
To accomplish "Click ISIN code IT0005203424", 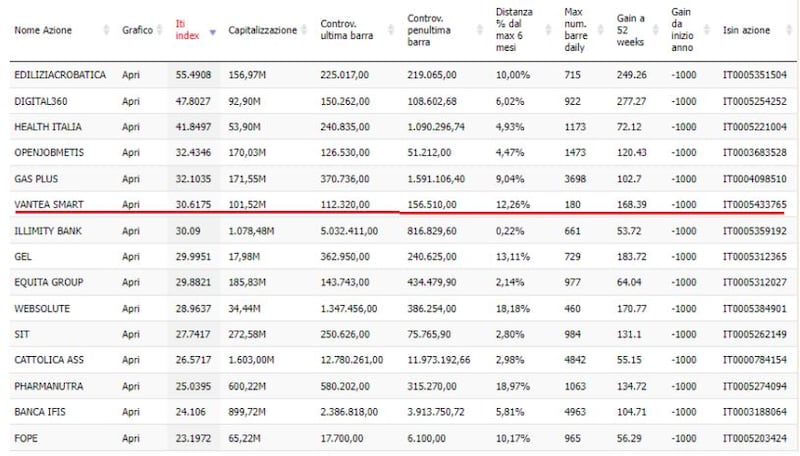I will pos(755,438).
